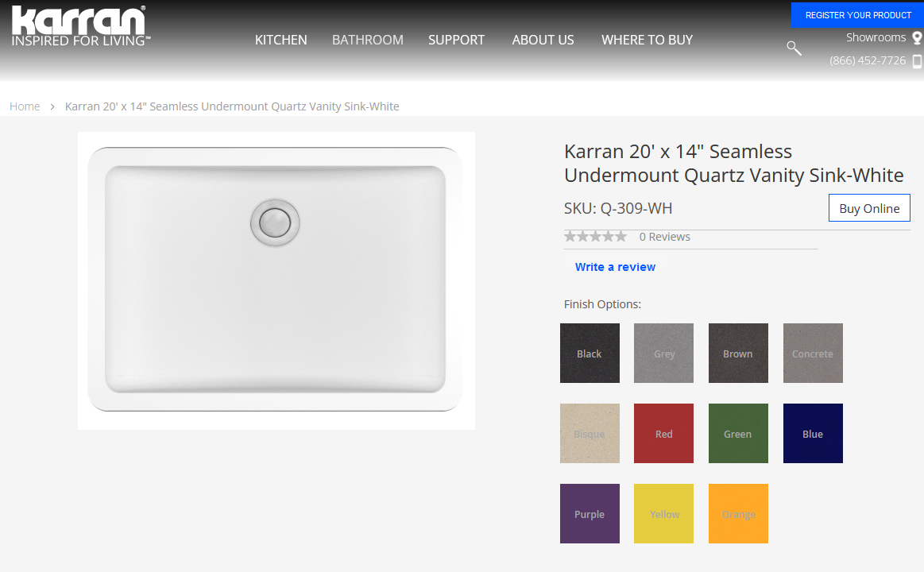
Task: Open the Where To Buy menu
Action: pyautogui.click(x=647, y=40)
